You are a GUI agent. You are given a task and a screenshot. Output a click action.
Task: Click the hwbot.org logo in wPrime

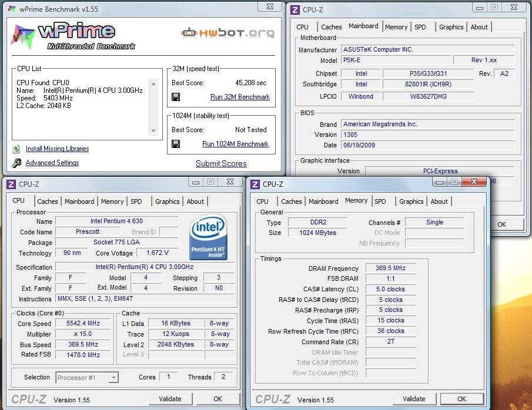point(228,32)
